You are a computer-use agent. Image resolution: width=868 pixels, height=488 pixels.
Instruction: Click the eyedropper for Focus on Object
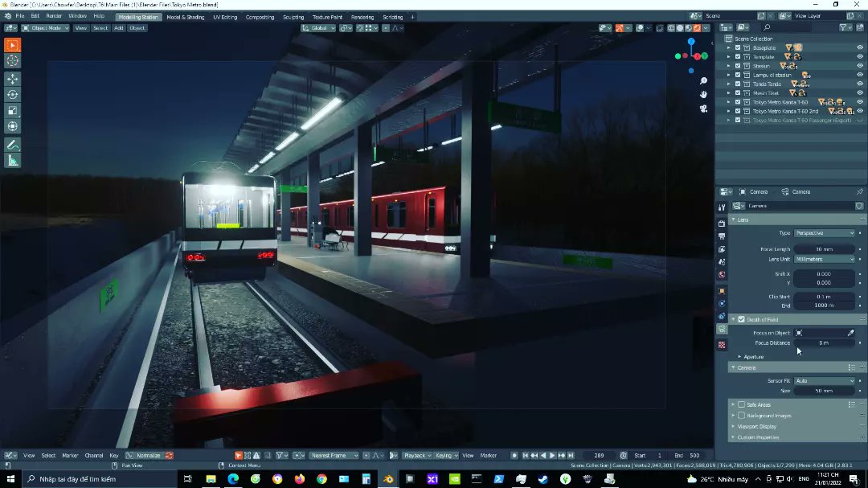[x=851, y=333]
